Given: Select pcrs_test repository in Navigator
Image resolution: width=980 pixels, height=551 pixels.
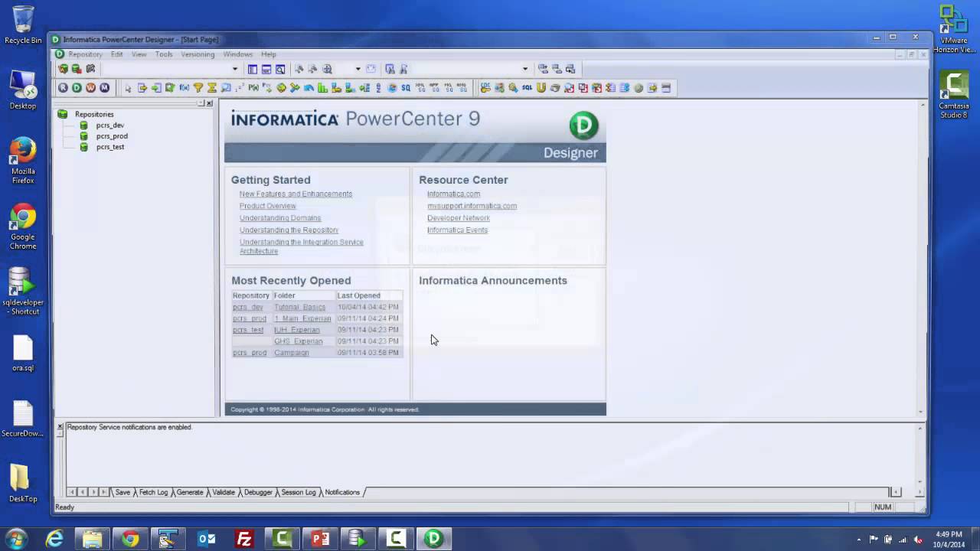Looking at the screenshot, I should coord(109,146).
